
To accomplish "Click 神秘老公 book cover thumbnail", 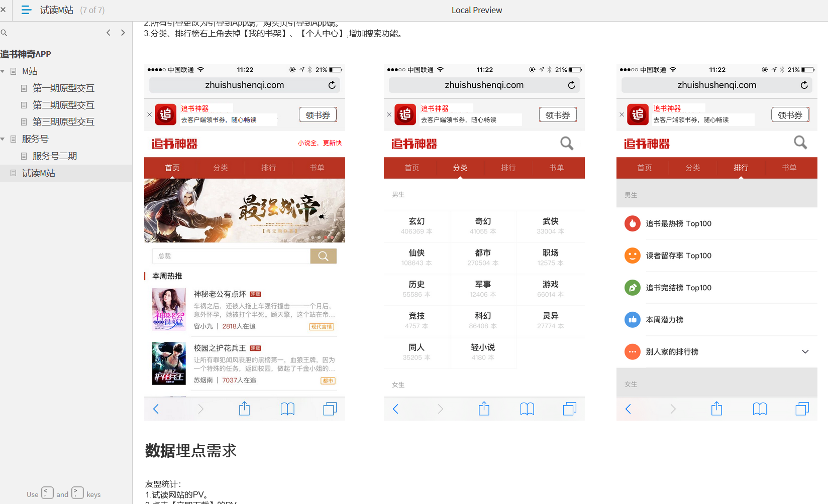I will pos(169,309).
